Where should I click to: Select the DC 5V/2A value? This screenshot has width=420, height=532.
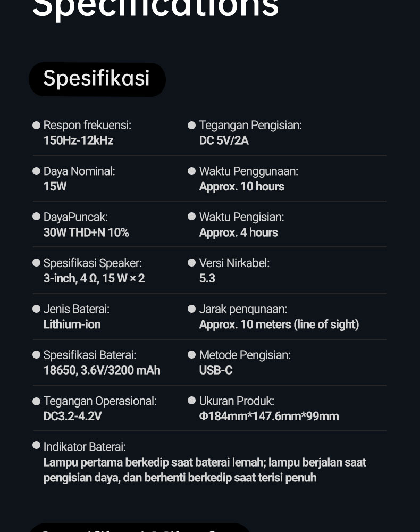pos(224,140)
